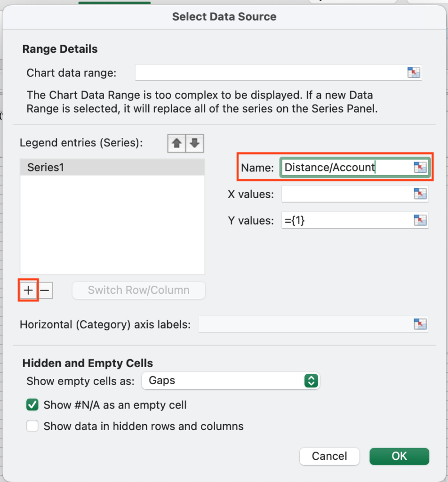Move series down with down arrow

click(x=195, y=143)
